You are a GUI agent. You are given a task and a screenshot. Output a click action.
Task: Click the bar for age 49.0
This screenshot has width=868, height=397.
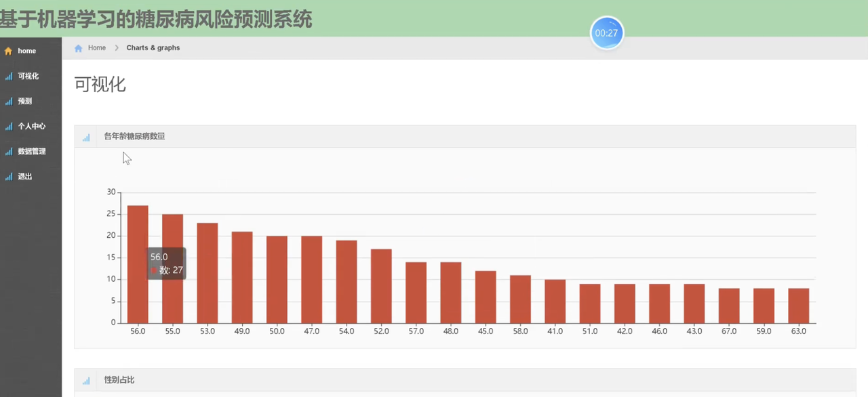[x=242, y=277]
